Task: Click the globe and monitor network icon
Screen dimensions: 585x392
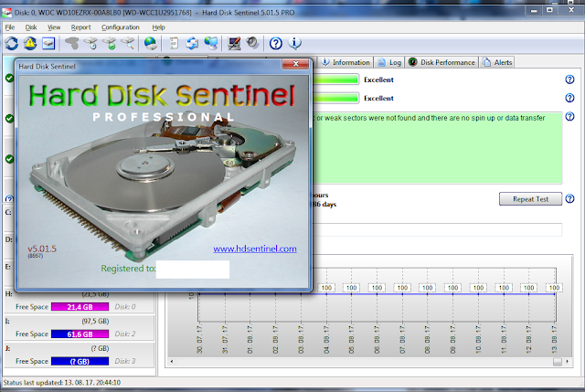Action: [211, 44]
